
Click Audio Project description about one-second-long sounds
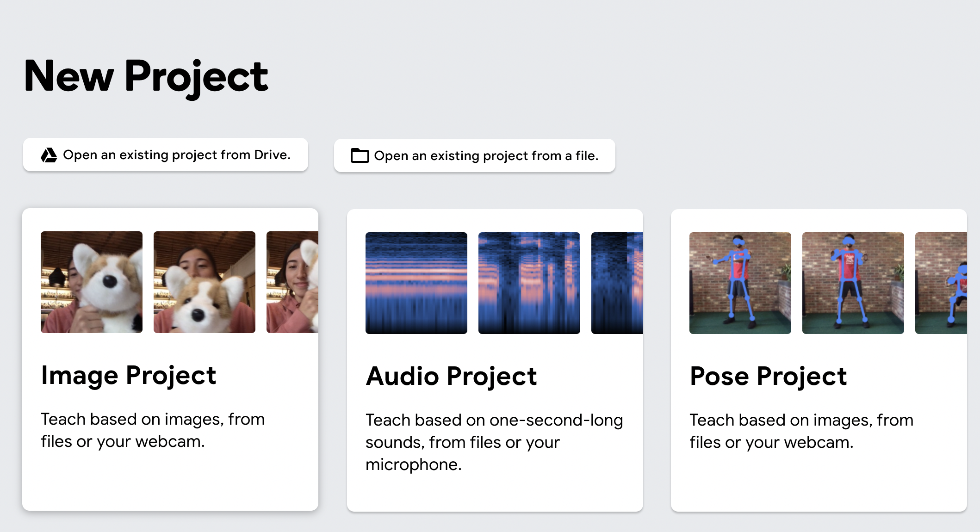pos(494,442)
